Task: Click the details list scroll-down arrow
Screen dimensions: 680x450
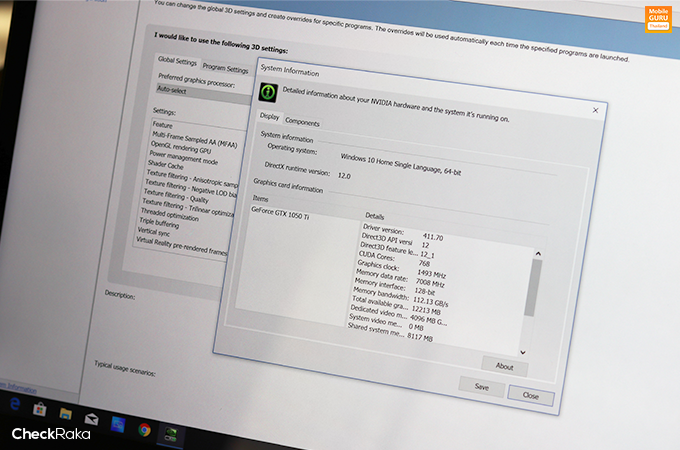Action: (521, 352)
